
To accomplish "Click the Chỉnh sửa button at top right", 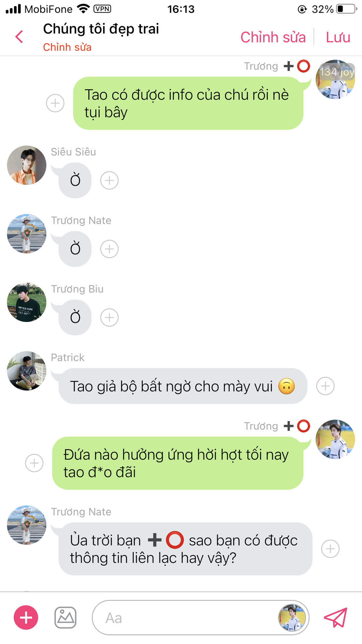I will (273, 37).
